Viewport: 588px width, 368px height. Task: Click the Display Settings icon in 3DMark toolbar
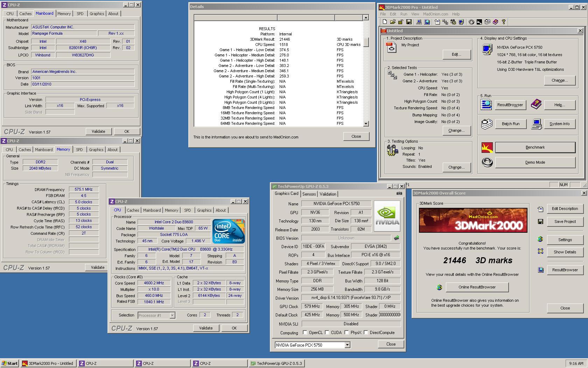(461, 22)
